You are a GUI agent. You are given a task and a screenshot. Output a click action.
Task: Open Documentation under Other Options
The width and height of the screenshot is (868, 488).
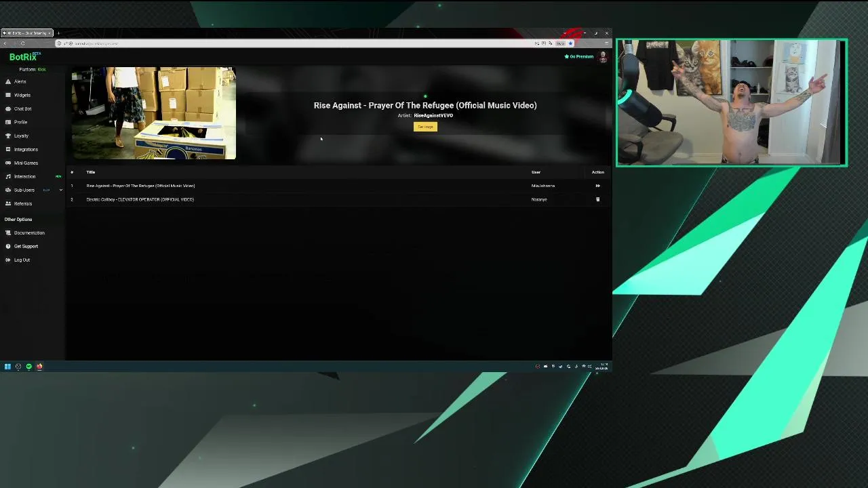[29, 232]
